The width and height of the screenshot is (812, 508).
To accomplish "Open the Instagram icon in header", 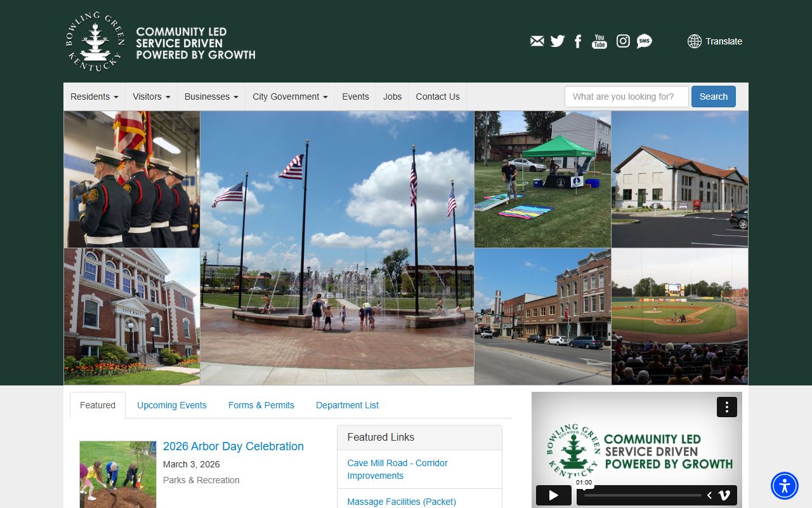I will point(624,41).
